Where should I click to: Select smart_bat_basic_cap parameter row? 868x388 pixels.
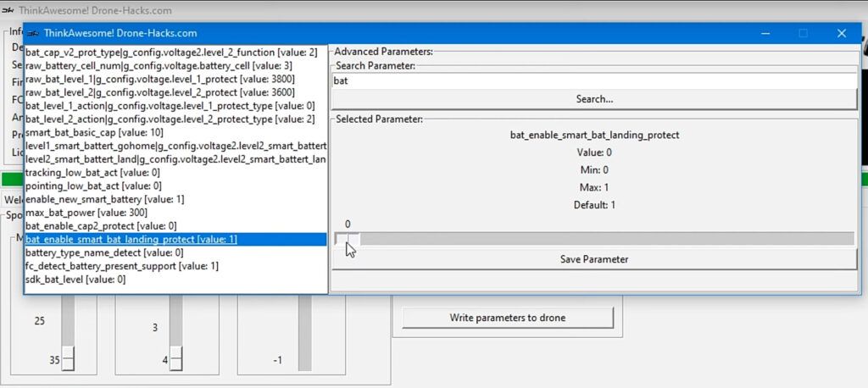(x=175, y=133)
